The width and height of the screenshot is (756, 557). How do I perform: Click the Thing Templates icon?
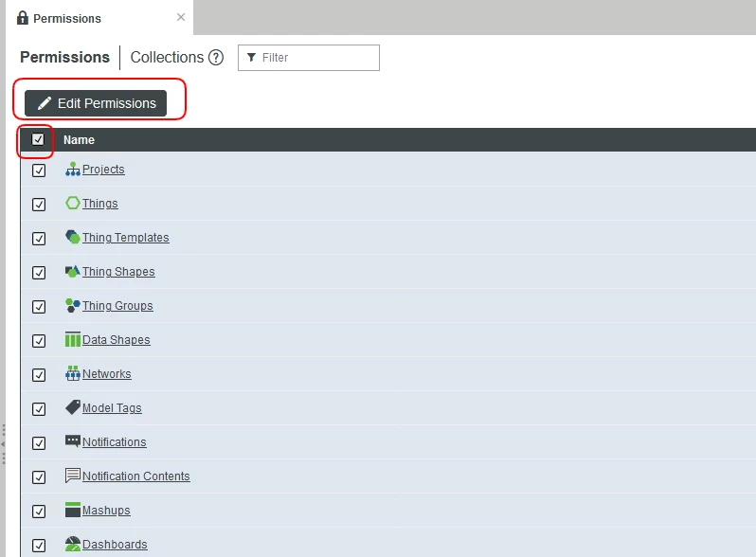[x=73, y=237]
